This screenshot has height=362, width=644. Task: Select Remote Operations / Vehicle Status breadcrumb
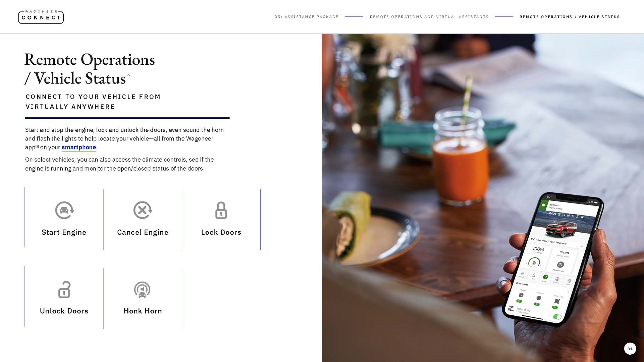pos(570,17)
